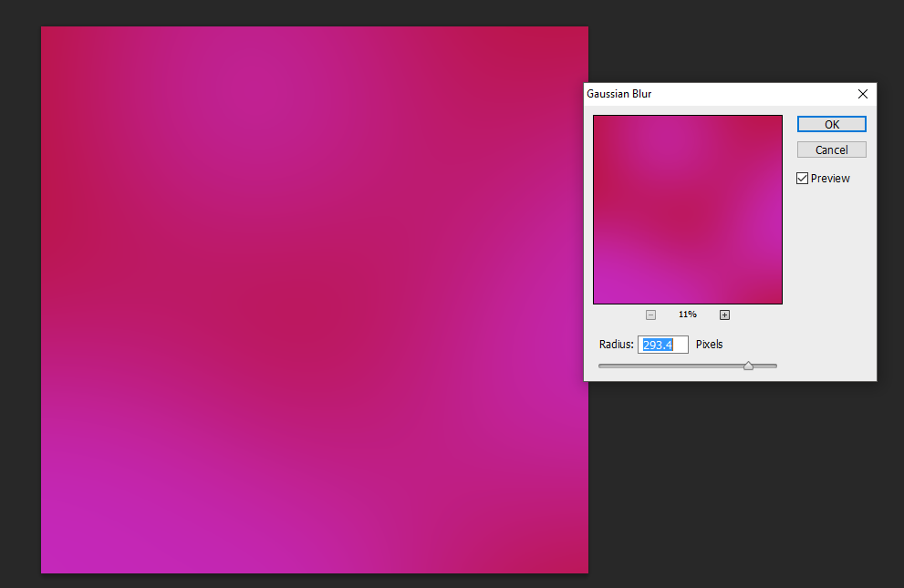
Task: Click slider track left of the handle
Action: (671, 366)
